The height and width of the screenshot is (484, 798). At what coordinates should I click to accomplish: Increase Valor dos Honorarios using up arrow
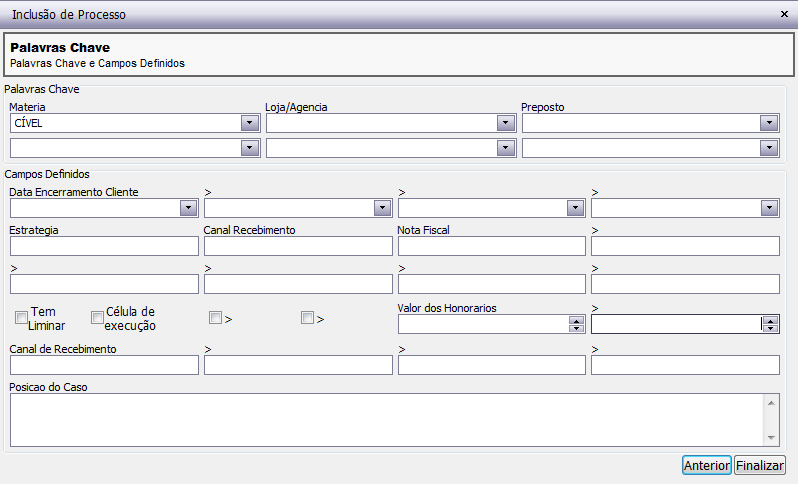576,321
